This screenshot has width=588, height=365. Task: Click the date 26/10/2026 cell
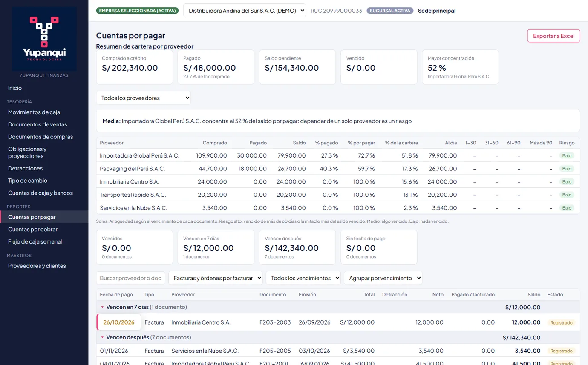(119, 322)
